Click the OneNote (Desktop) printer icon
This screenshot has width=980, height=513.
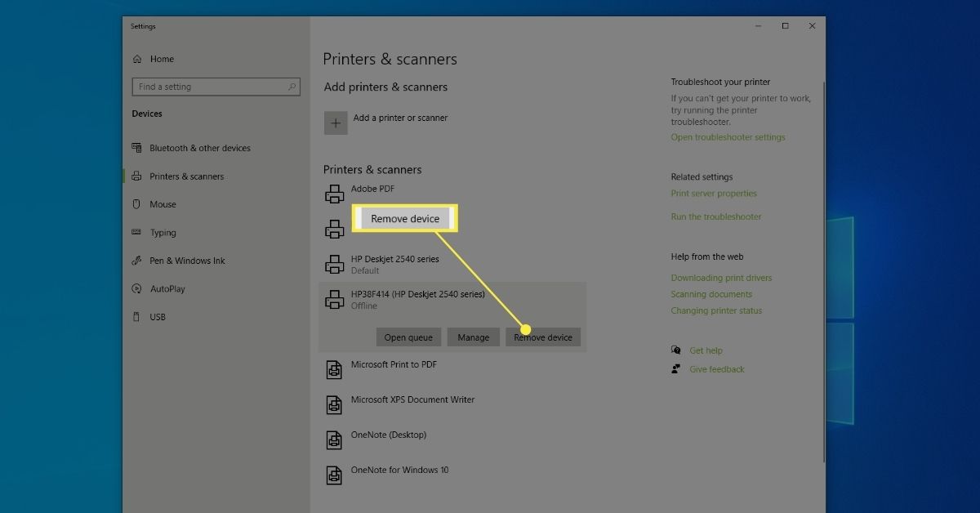click(x=335, y=440)
